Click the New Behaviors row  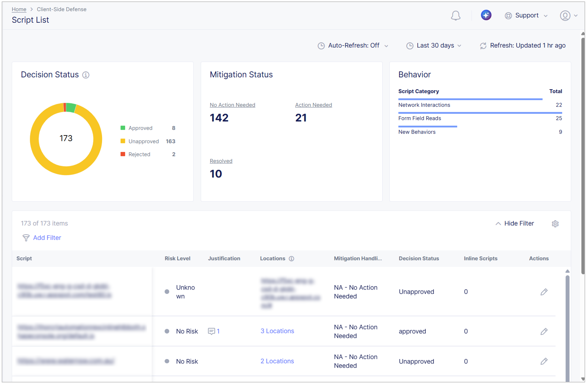(x=480, y=132)
